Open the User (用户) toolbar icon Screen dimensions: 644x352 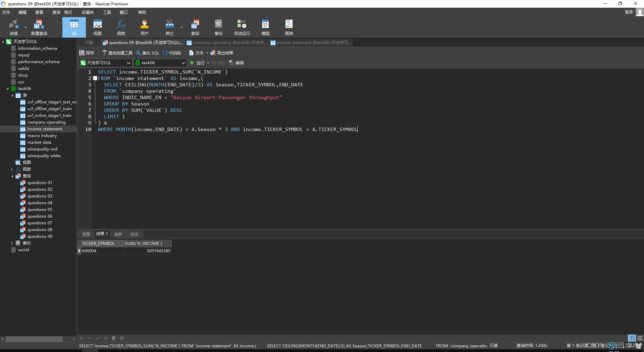tap(145, 27)
